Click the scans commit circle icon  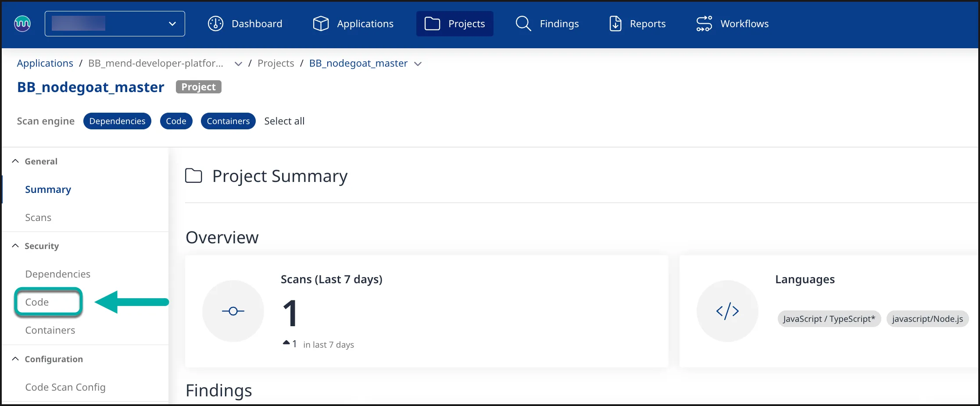(233, 311)
